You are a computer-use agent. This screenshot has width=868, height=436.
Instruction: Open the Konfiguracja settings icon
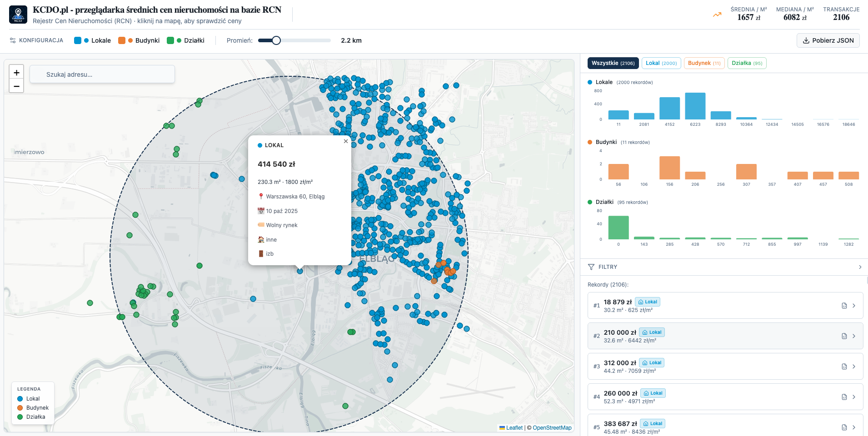tap(13, 40)
